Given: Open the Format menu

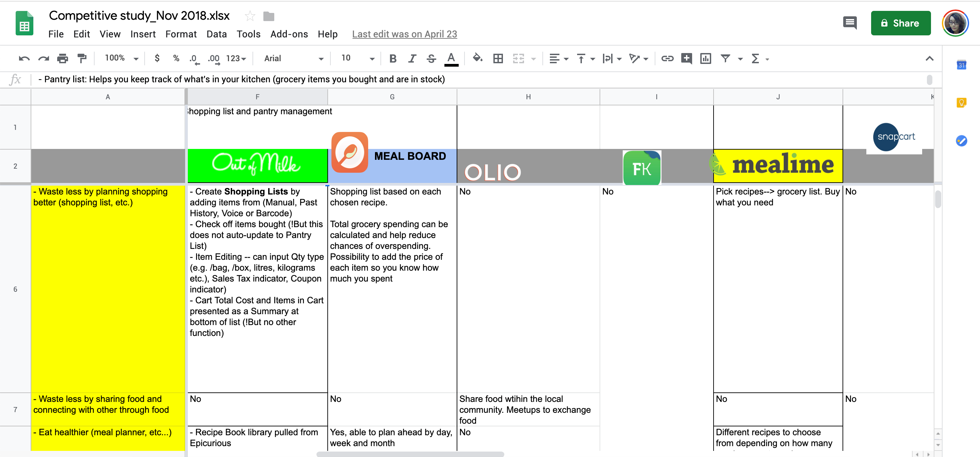Looking at the screenshot, I should coord(181,34).
